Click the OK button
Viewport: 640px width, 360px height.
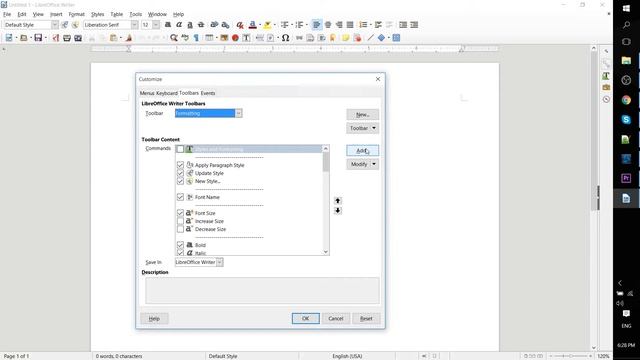(x=306, y=318)
